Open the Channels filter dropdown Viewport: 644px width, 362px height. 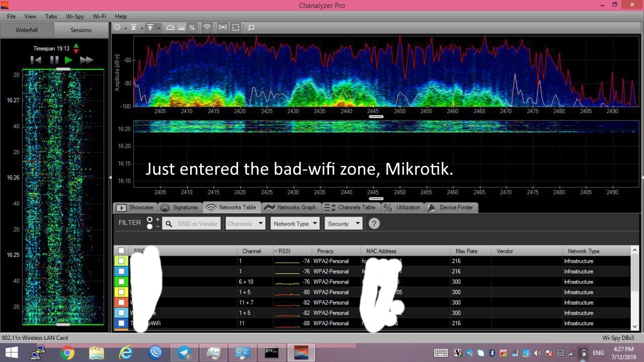(x=245, y=224)
